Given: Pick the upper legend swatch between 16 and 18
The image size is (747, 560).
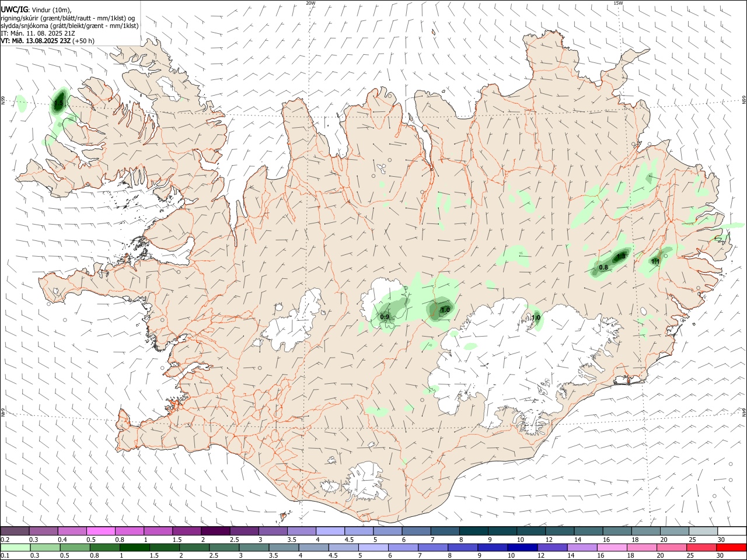Looking at the screenshot, I should pyautogui.click(x=617, y=531).
